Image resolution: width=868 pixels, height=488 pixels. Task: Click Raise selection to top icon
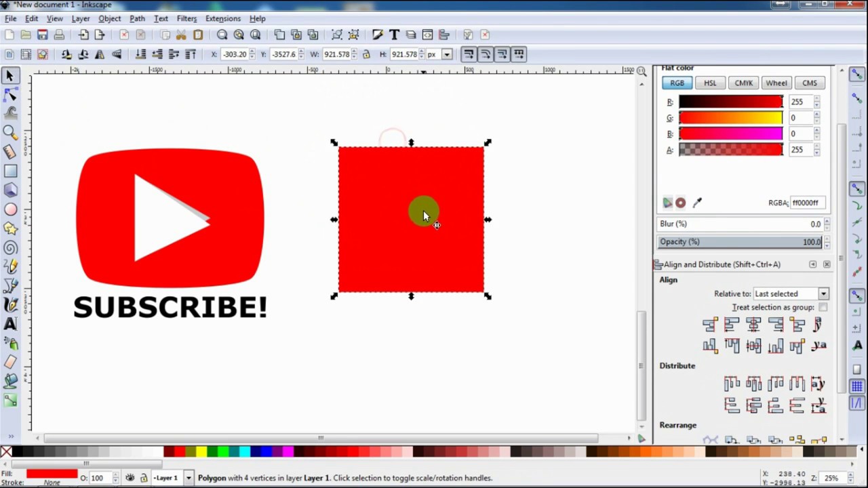[x=191, y=54]
